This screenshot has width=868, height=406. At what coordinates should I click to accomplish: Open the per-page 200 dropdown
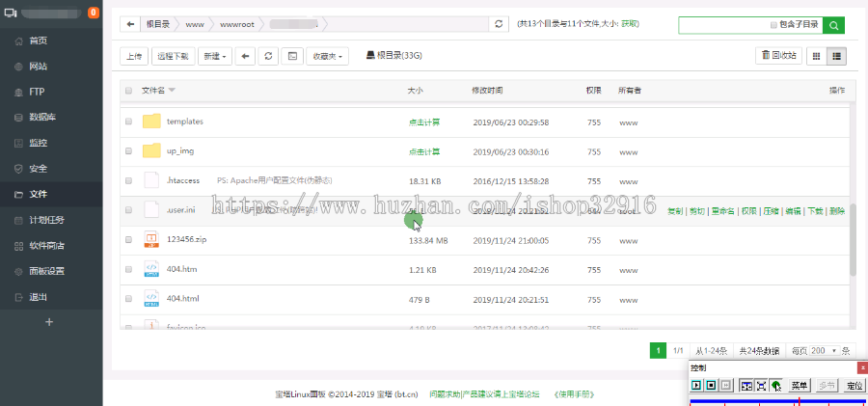click(821, 350)
